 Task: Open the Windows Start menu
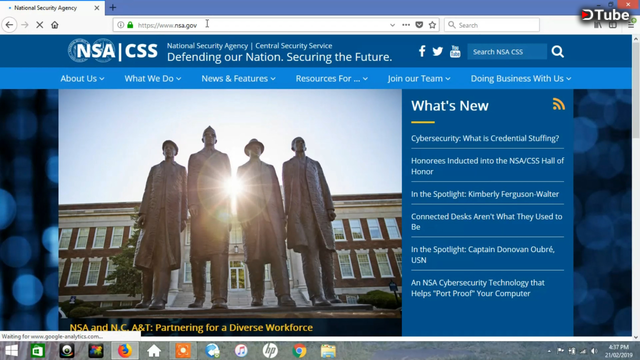click(x=11, y=351)
